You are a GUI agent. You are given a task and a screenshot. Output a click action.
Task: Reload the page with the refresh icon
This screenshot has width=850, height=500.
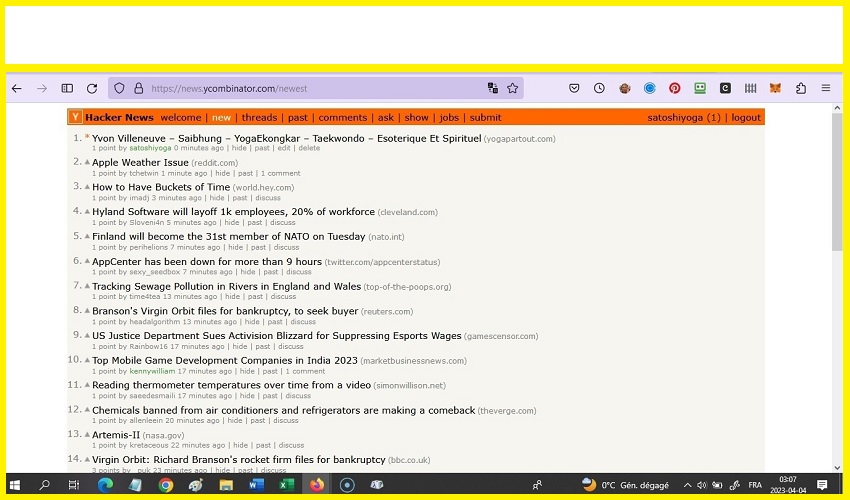(x=92, y=88)
